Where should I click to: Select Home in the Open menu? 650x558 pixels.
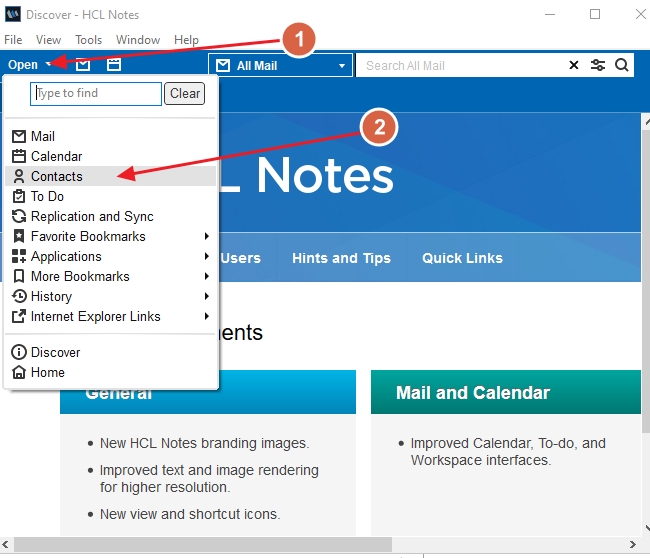pyautogui.click(x=110, y=372)
